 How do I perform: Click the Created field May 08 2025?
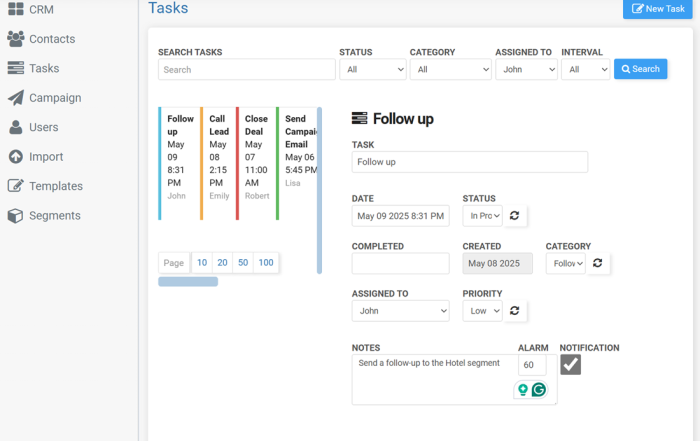point(497,263)
